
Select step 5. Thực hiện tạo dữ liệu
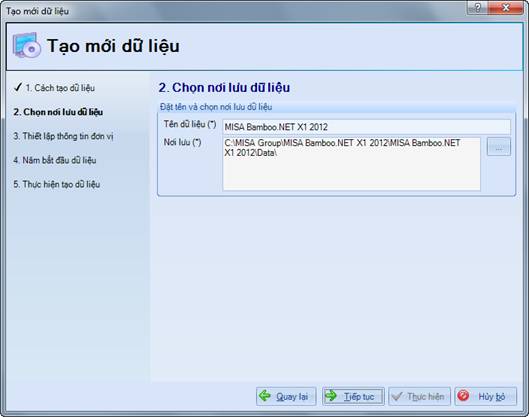pos(57,184)
